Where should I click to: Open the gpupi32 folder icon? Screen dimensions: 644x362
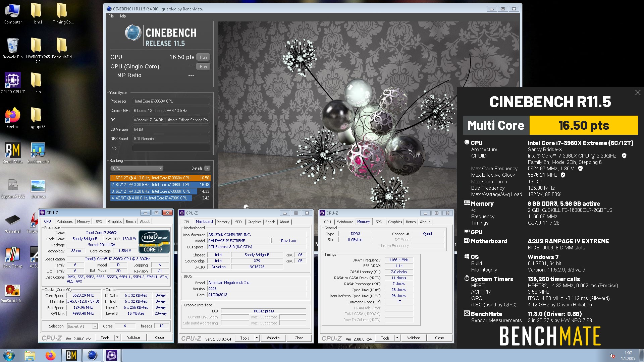pyautogui.click(x=38, y=118)
